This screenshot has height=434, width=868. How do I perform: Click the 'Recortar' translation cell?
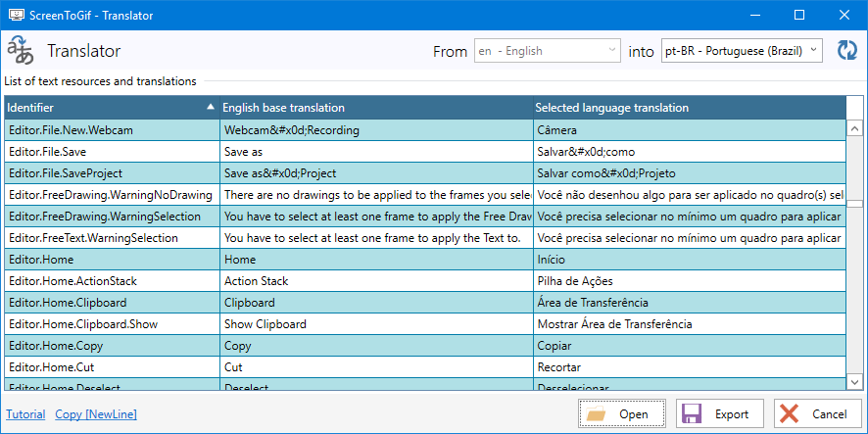[689, 367]
